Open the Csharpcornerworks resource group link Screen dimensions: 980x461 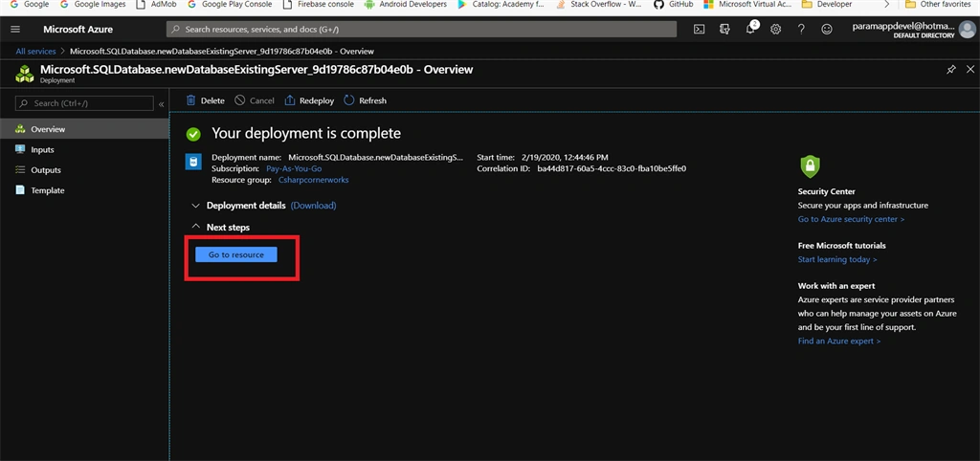[x=313, y=180]
